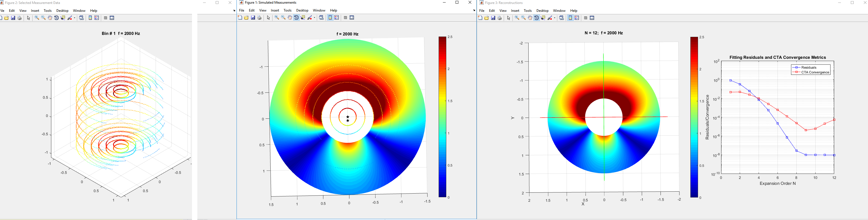This screenshot has width=868, height=220.
Task: Click dock arrow in Figure 1 menu bar
Action: [x=474, y=11]
